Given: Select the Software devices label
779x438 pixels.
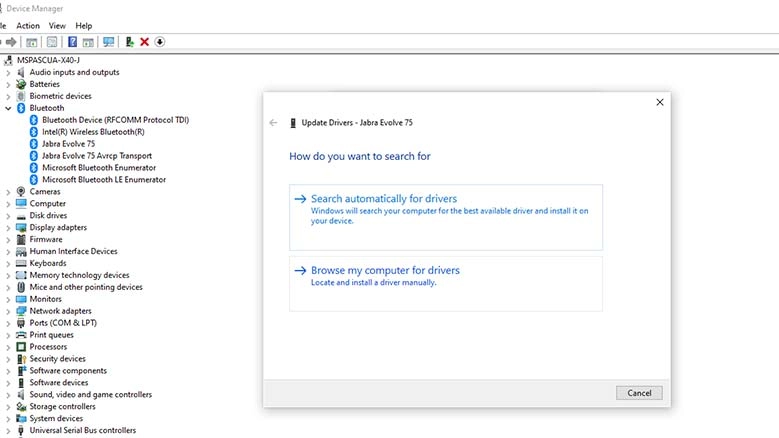Looking at the screenshot, I should [x=59, y=382].
